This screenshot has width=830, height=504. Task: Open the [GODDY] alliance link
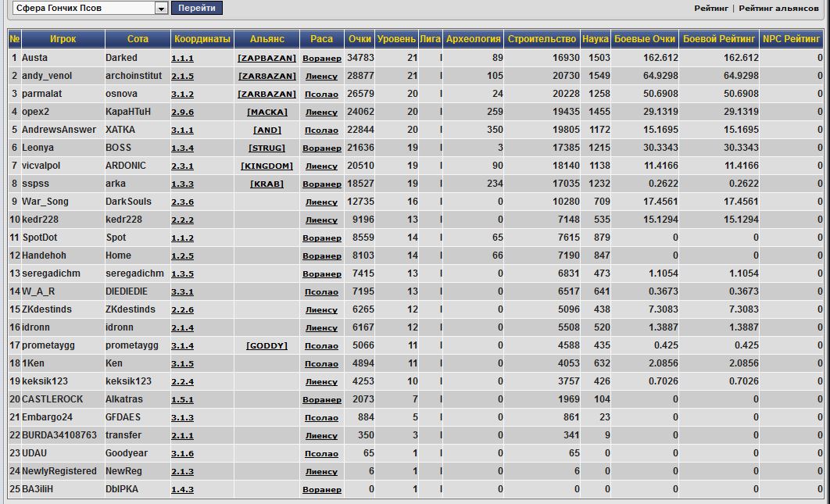pyautogui.click(x=267, y=346)
